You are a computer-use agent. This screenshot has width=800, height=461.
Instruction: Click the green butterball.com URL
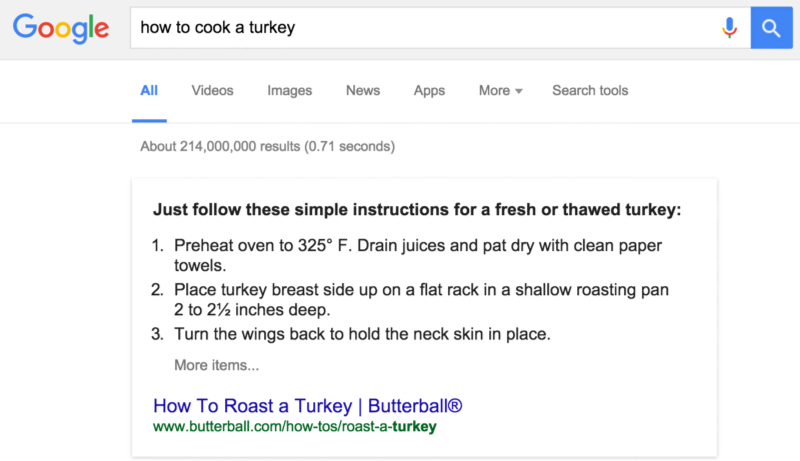coord(295,427)
